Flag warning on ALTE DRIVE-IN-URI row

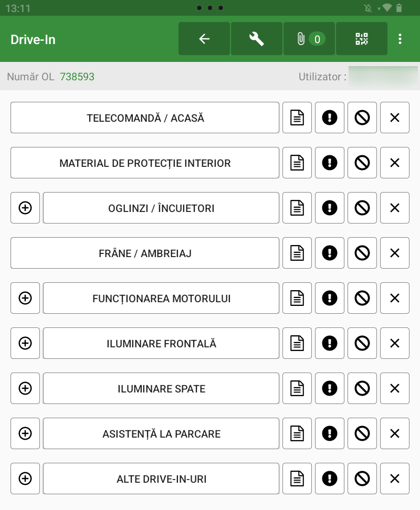coord(330,479)
